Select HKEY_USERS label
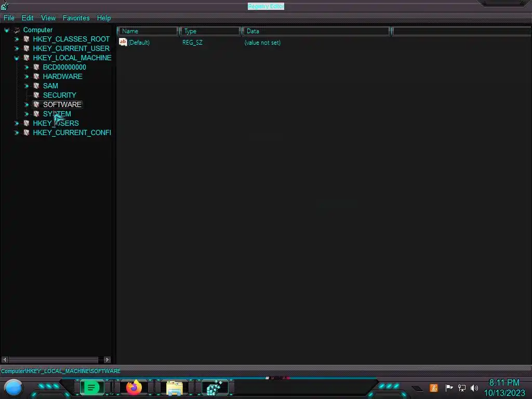The height and width of the screenshot is (399, 532). pyautogui.click(x=56, y=123)
